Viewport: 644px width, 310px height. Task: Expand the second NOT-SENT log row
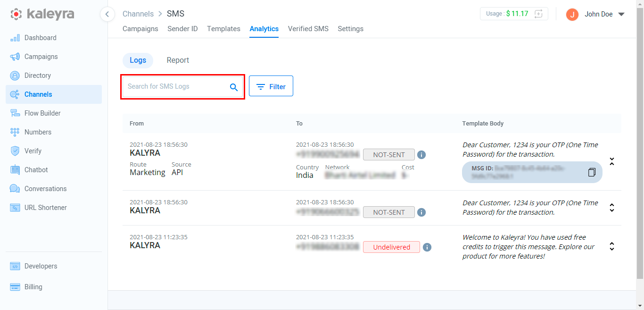point(612,208)
